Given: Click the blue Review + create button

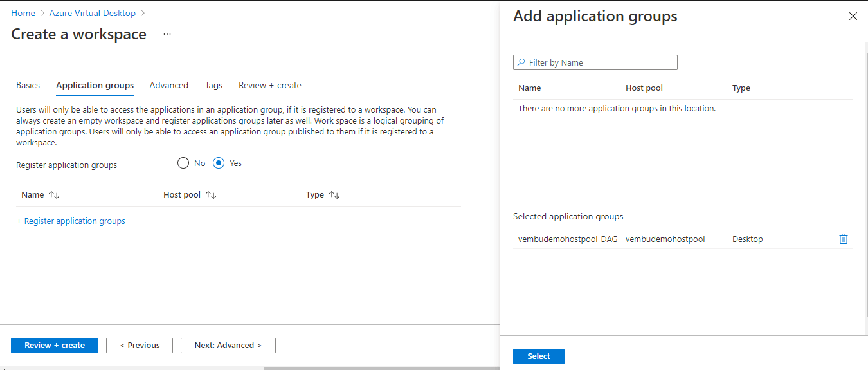Looking at the screenshot, I should click(x=55, y=346).
